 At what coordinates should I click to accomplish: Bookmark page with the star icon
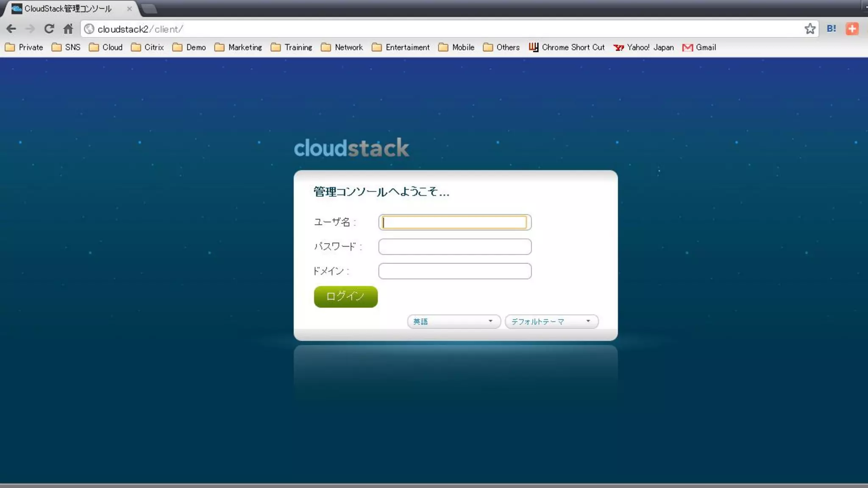pyautogui.click(x=810, y=29)
